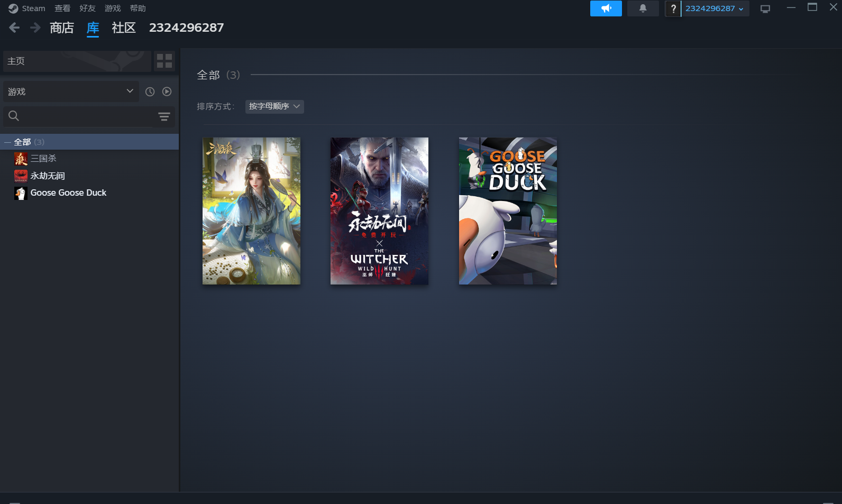Switch to the 商店 tab

pos(62,28)
